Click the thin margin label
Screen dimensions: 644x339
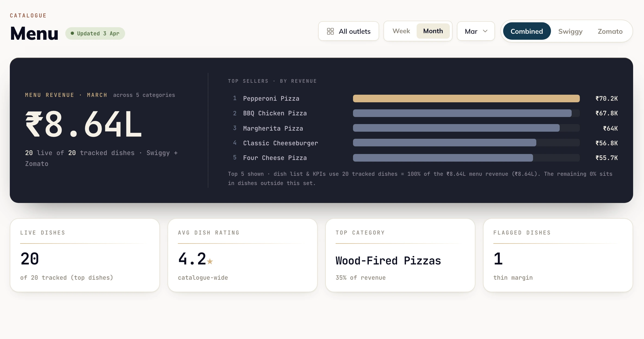point(513,278)
